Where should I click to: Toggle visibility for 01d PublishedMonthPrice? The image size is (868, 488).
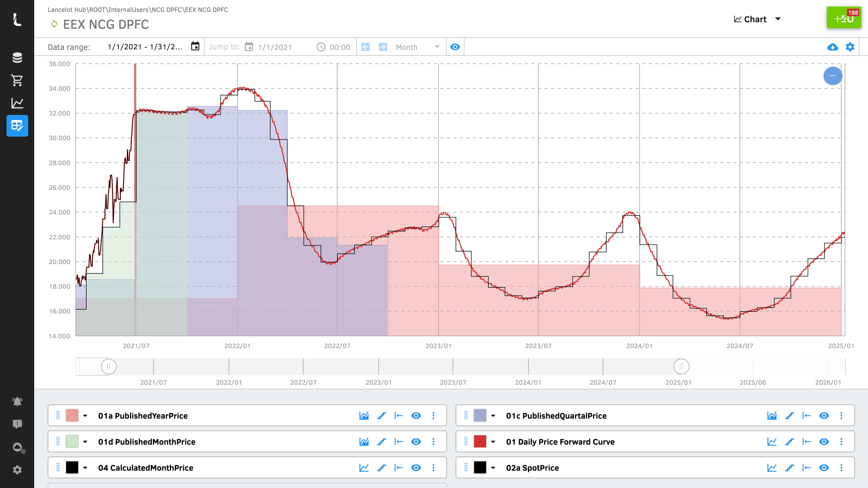point(416,442)
